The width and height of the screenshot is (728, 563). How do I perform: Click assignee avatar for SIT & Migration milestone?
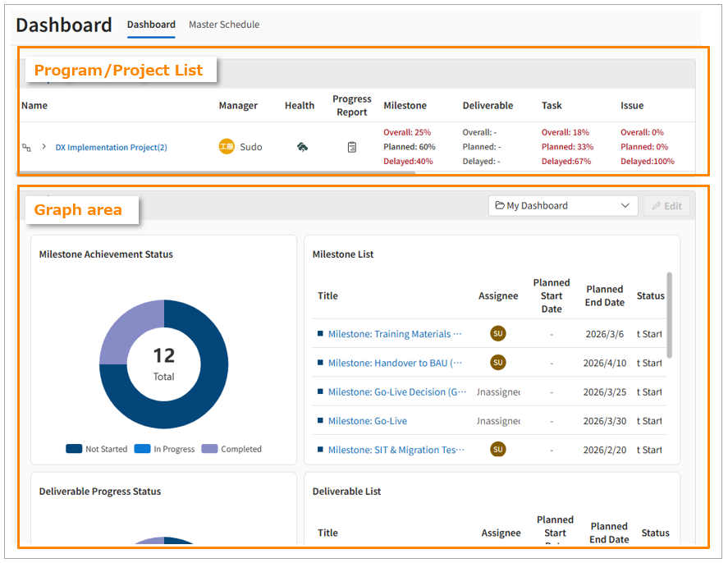click(497, 449)
